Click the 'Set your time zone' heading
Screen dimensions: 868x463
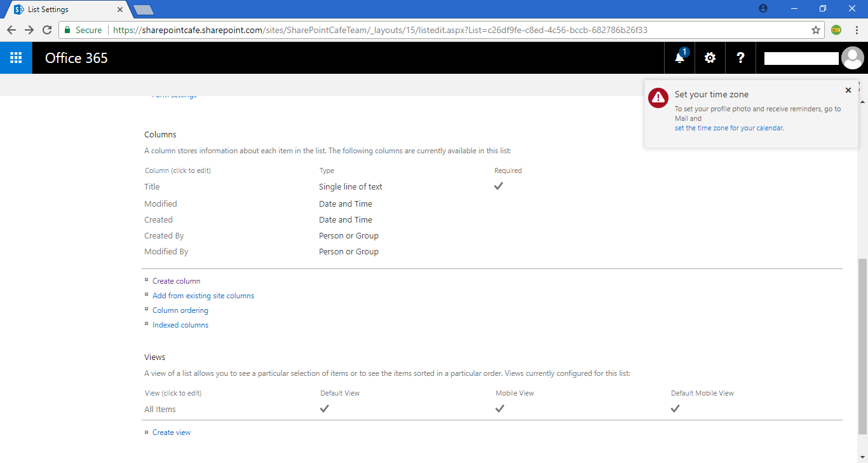[712, 95]
